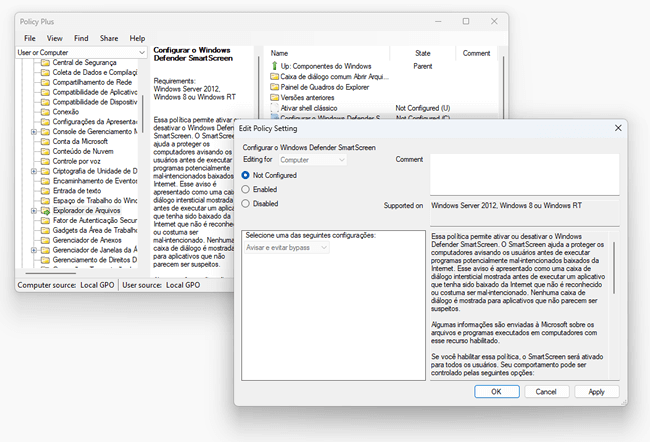Click the Versões anteriores folder icon
This screenshot has width=650, height=442.
click(274, 97)
